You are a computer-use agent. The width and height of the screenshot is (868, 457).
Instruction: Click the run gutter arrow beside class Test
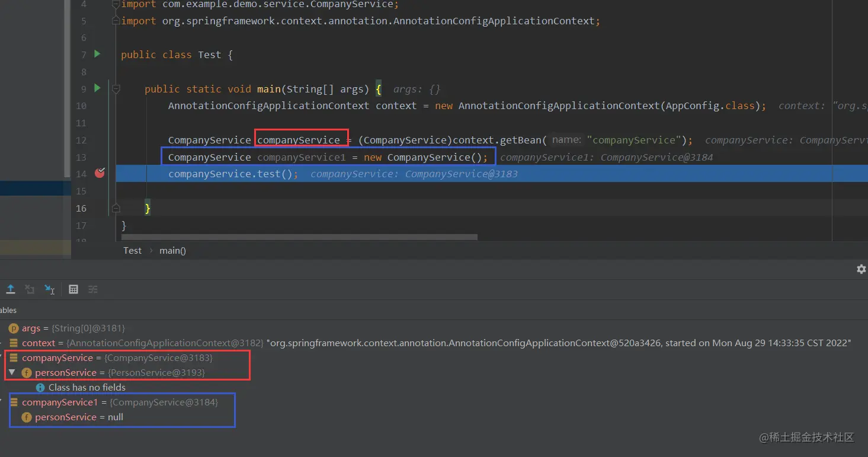98,54
